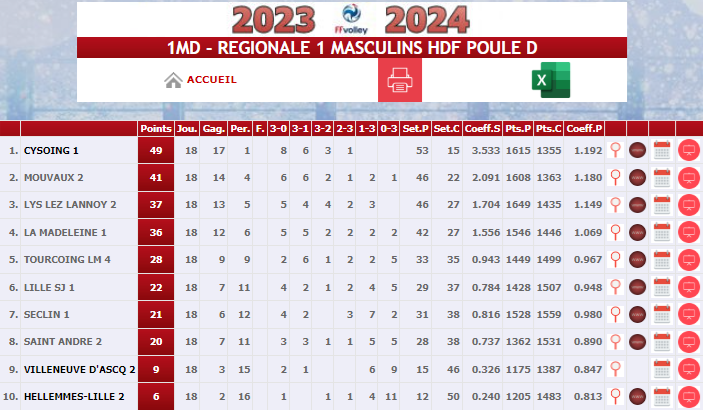
Task: Open screen icon for SAINT ANDRE 2
Action: point(689,342)
